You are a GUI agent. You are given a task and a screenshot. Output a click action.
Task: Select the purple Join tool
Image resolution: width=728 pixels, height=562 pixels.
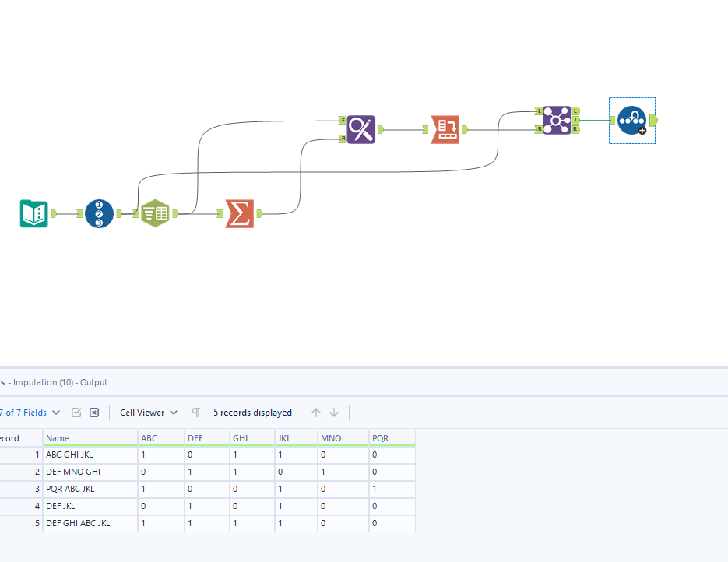click(557, 121)
